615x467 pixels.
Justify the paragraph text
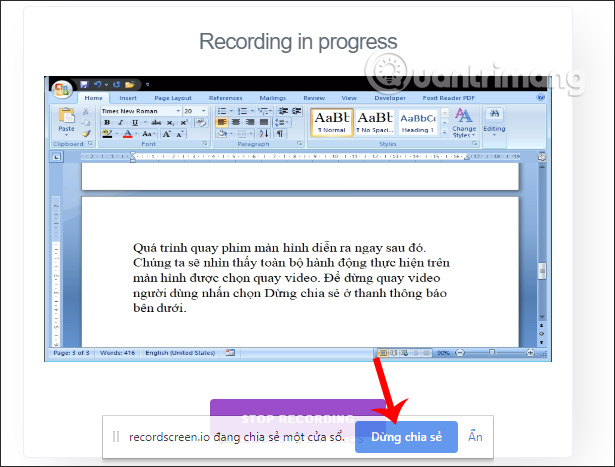click(x=264, y=122)
